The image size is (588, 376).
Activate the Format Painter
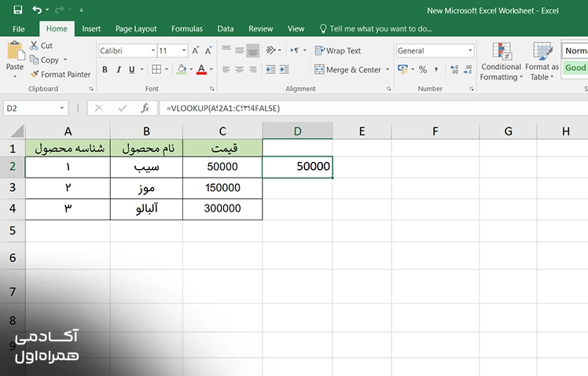click(61, 74)
